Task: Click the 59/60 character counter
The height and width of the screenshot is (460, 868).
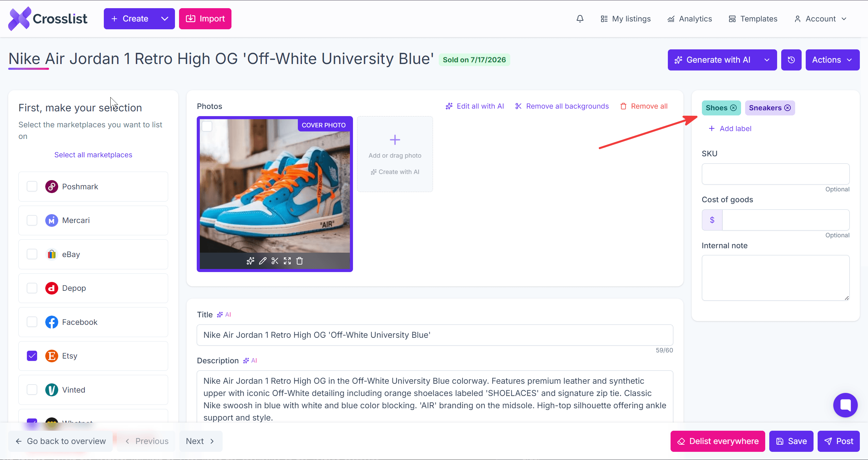Action: pos(664,350)
